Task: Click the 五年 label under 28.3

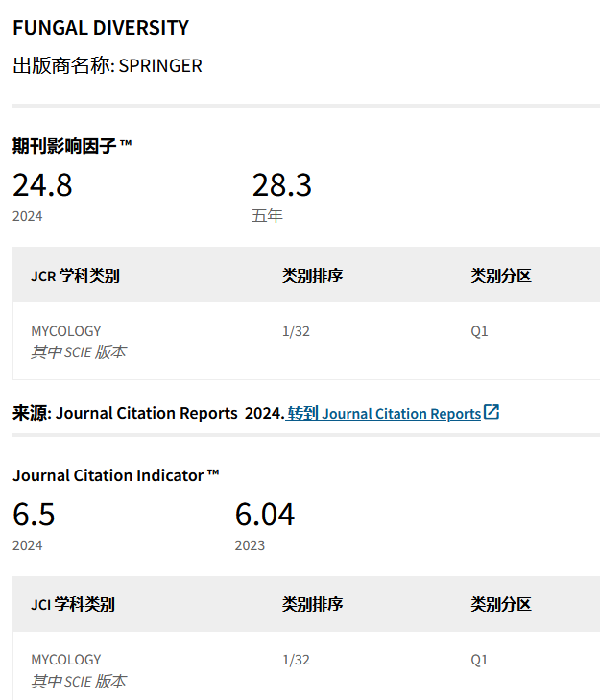Action: pos(267,216)
